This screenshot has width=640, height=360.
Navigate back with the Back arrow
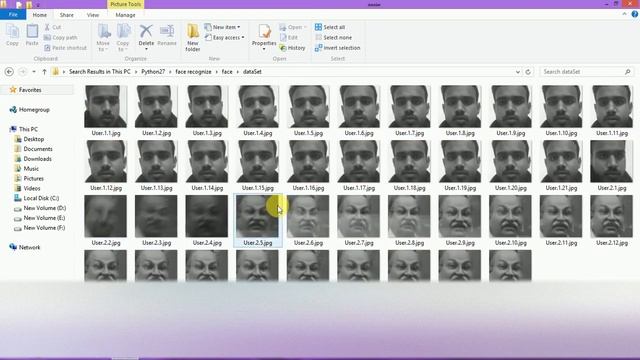click(9, 72)
